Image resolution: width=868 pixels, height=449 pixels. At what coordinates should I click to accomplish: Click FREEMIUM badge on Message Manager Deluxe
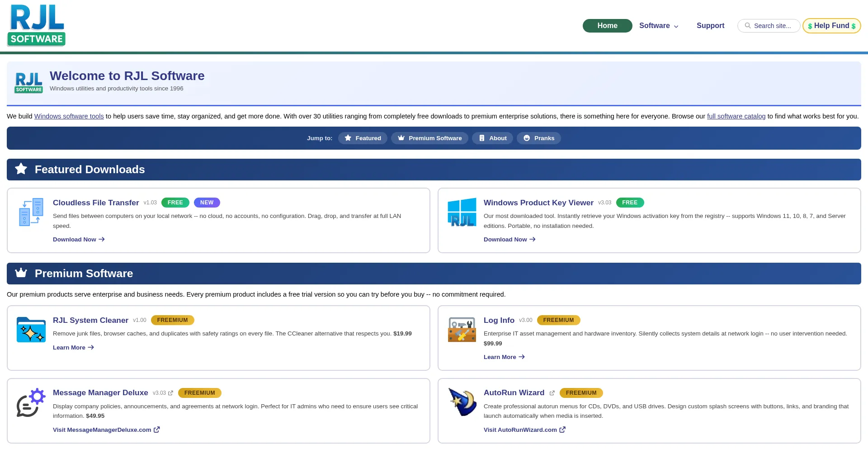(x=200, y=393)
